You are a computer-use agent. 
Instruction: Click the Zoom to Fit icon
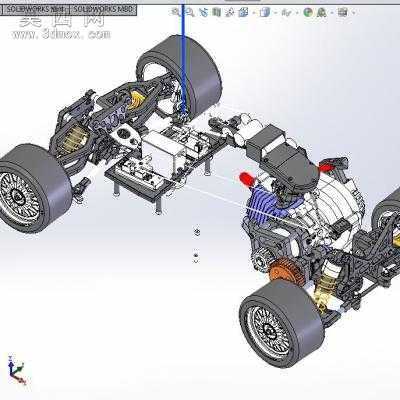point(176,13)
